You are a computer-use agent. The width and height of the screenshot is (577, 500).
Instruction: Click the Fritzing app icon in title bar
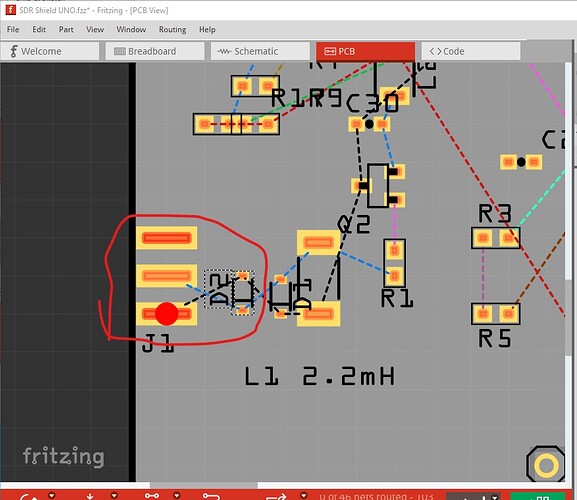point(10,10)
